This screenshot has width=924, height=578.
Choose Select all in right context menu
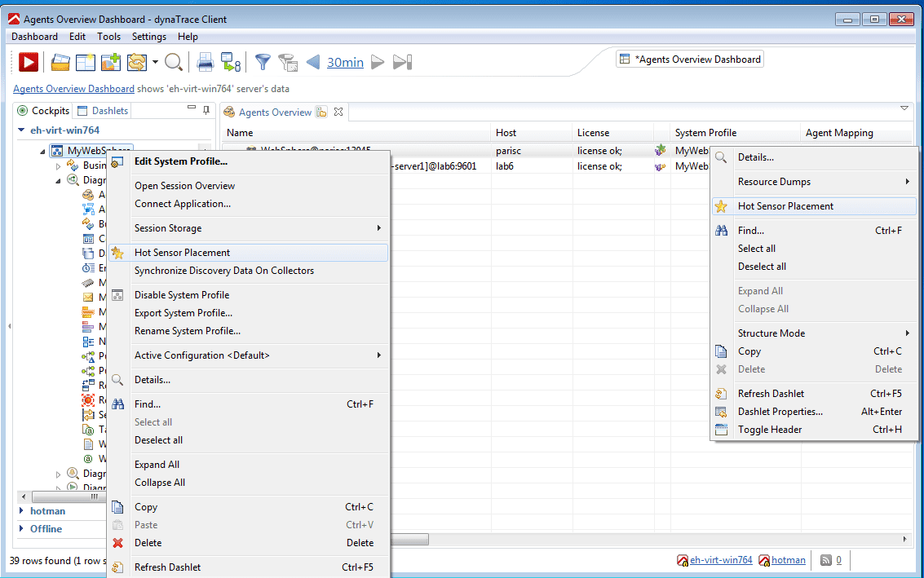(814, 249)
